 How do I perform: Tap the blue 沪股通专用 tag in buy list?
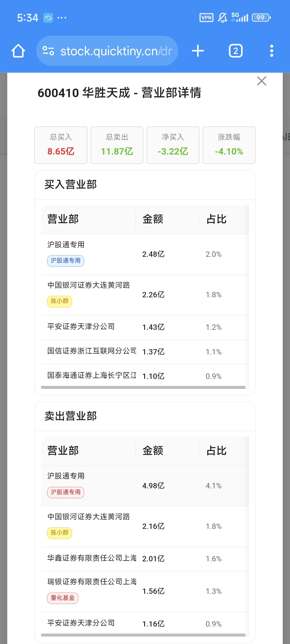click(66, 261)
